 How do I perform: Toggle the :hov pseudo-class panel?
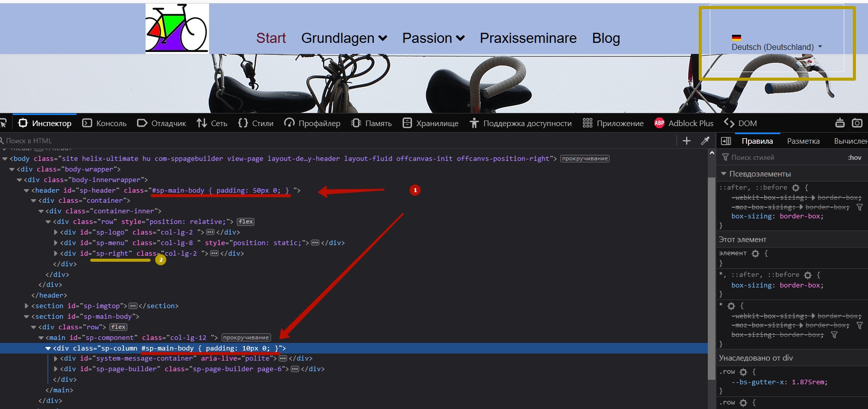[854, 157]
